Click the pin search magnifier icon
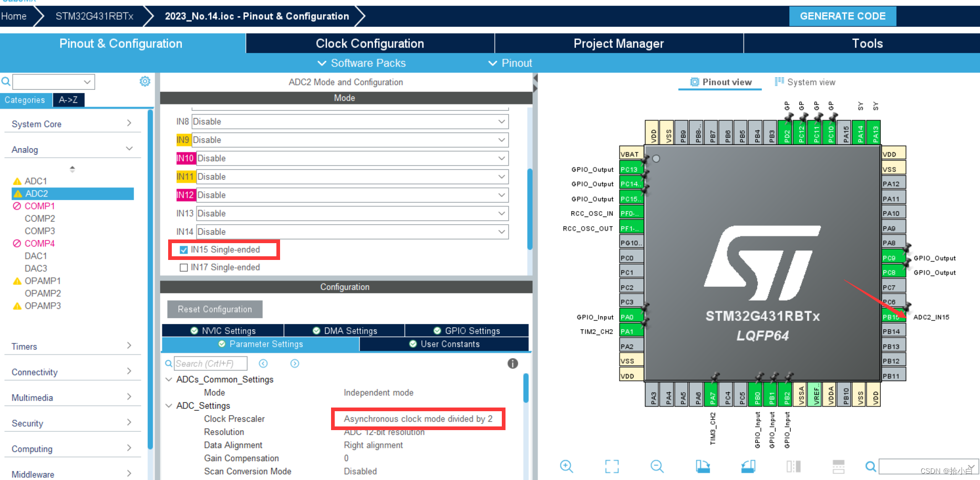This screenshot has height=480, width=980. 871,466
